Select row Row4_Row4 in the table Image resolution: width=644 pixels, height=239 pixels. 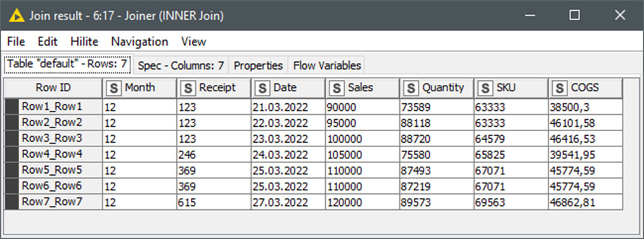click(x=314, y=155)
